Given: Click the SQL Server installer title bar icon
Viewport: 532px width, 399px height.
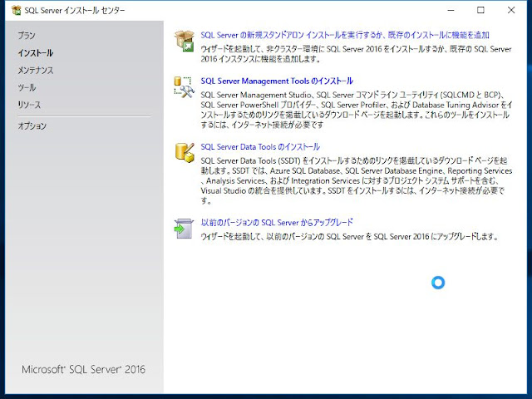Looking at the screenshot, I should point(16,11).
